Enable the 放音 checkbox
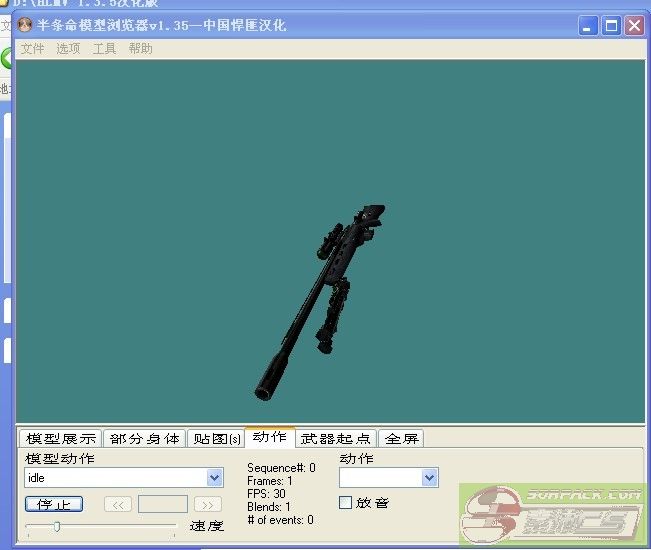This screenshot has width=651, height=550. pyautogui.click(x=346, y=502)
